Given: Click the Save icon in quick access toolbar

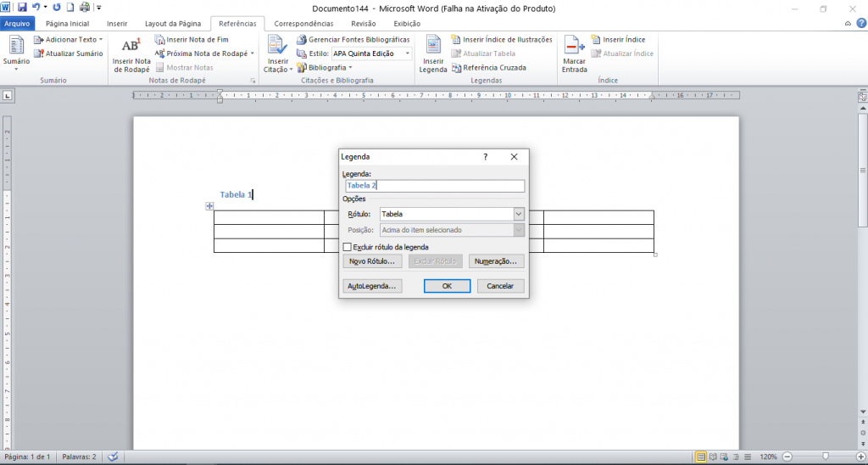Looking at the screenshot, I should pos(22,7).
